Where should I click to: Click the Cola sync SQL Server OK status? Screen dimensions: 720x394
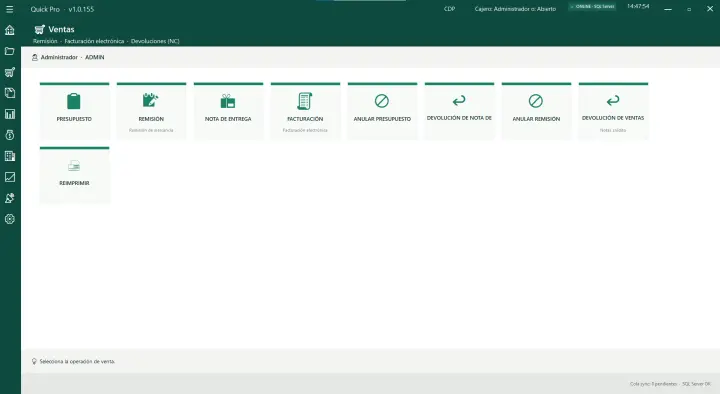coord(670,384)
